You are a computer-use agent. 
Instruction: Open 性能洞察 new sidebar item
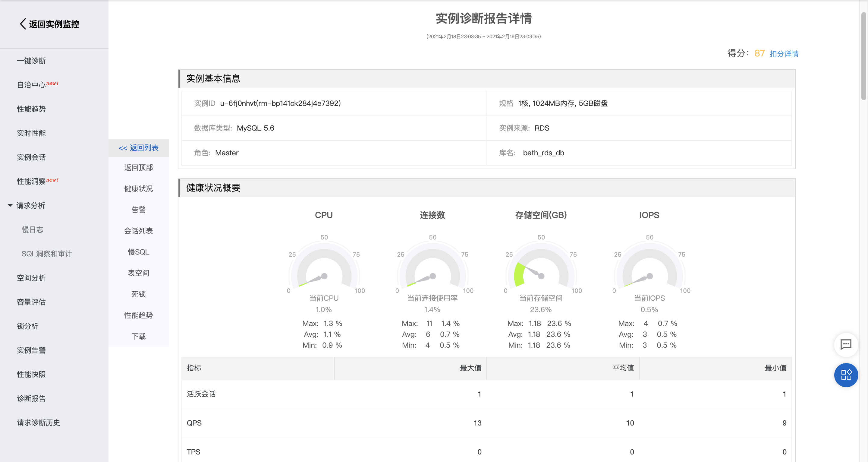(31, 182)
